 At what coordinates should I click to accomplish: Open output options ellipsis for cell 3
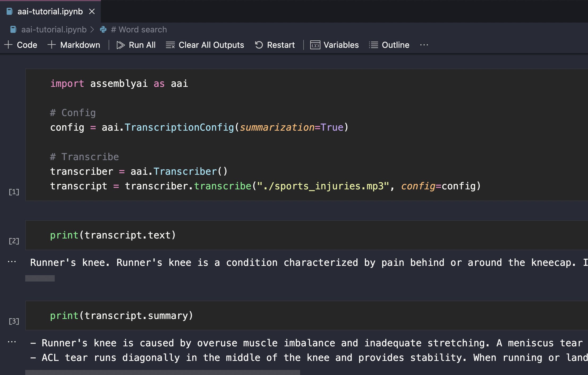point(12,342)
